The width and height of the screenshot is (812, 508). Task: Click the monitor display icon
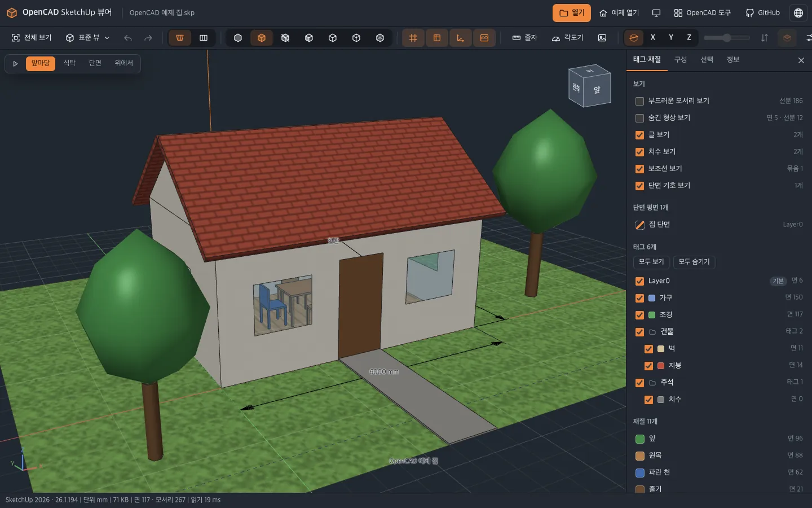(x=656, y=13)
